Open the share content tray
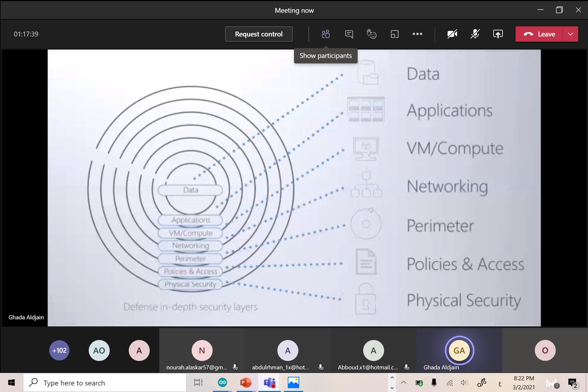The height and width of the screenshot is (392, 588). [498, 34]
